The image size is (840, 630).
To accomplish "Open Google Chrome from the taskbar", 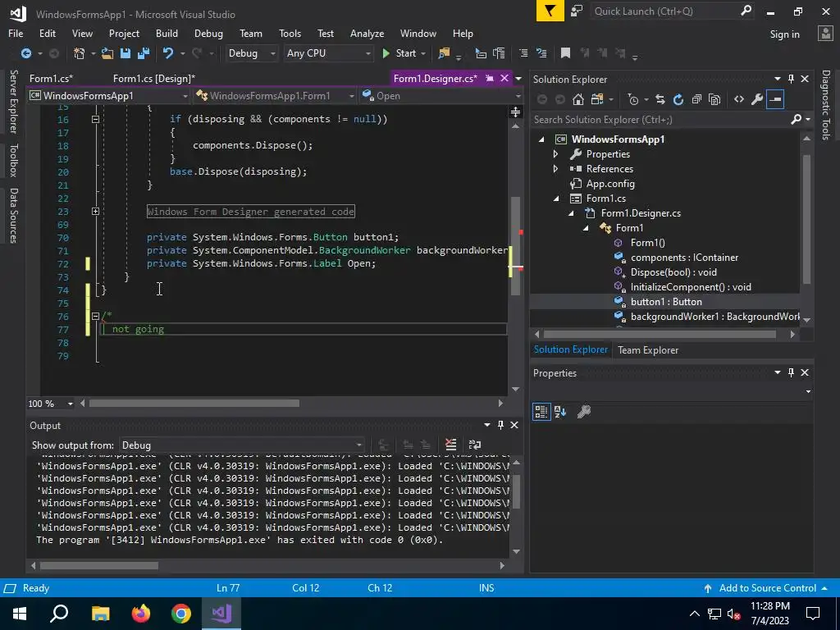I will [181, 614].
